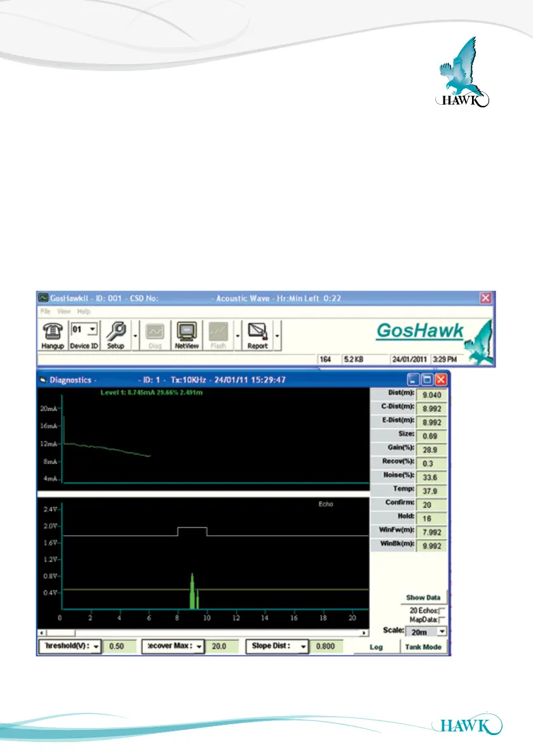This screenshot has width=533, height=756.
Task: Expand the Device ID dropdown
Action: [93, 329]
